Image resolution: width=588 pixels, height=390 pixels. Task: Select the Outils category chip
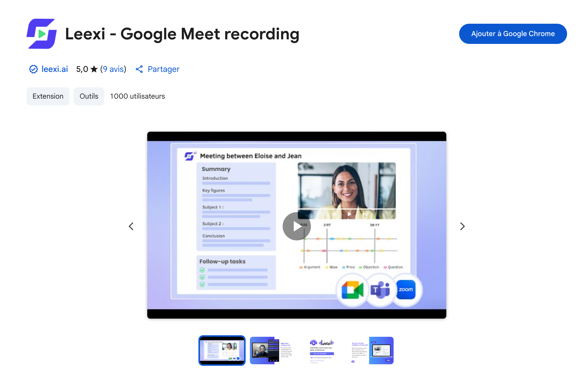click(89, 96)
